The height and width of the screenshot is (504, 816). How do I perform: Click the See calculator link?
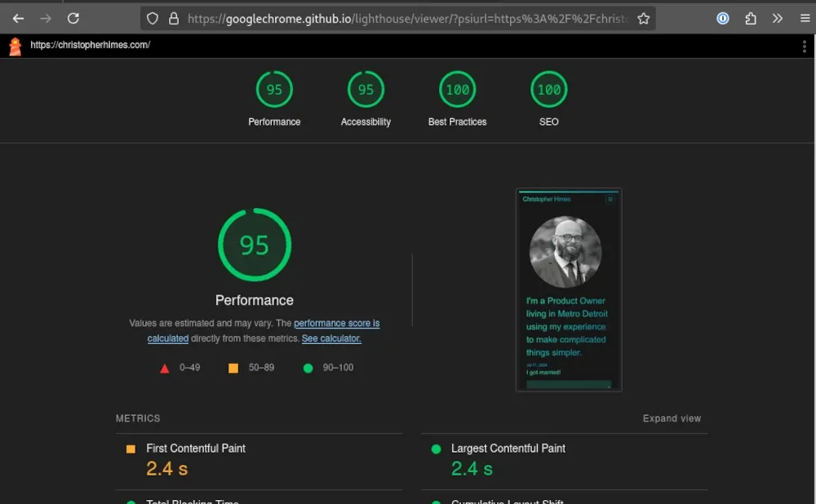[331, 338]
